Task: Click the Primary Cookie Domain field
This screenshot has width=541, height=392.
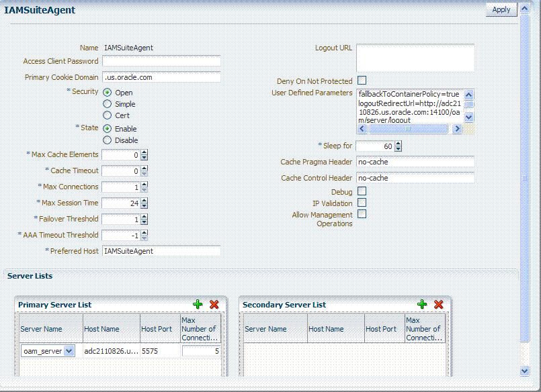Action: coord(161,77)
